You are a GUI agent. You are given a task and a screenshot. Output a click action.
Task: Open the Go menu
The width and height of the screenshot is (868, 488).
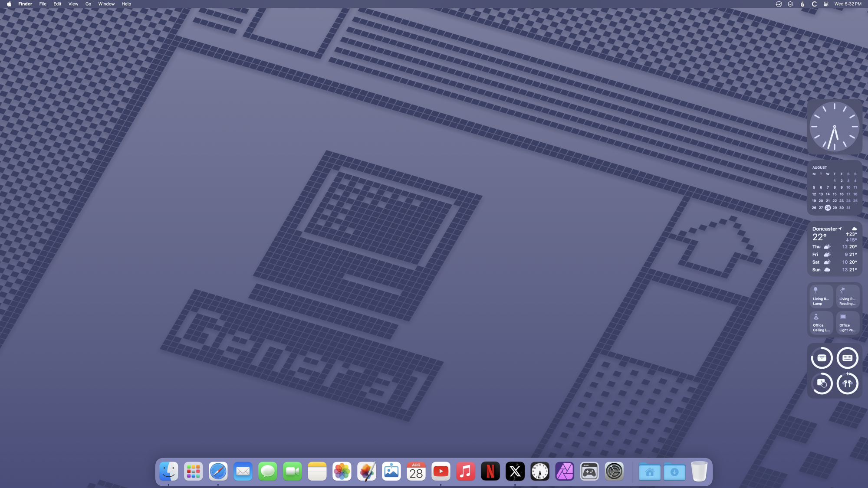click(88, 4)
